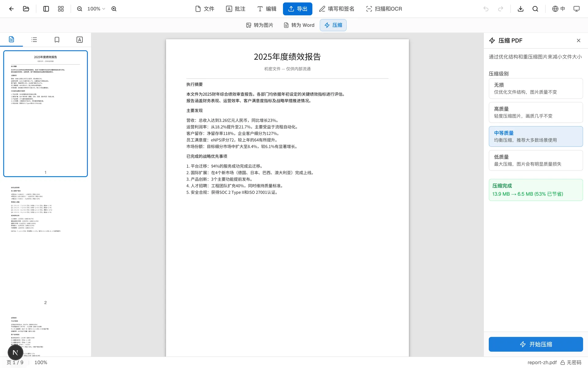Click the 压缩完成 result message
This screenshot has width=588, height=368.
click(x=536, y=190)
